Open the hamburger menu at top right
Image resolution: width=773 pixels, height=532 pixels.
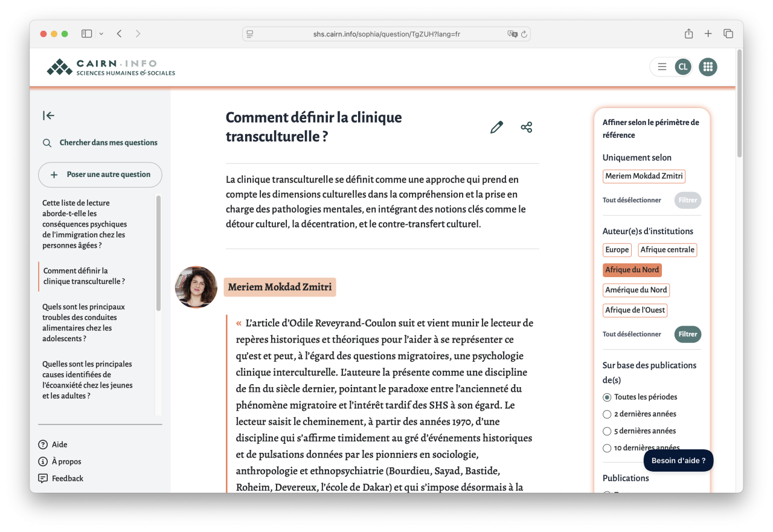tap(662, 66)
